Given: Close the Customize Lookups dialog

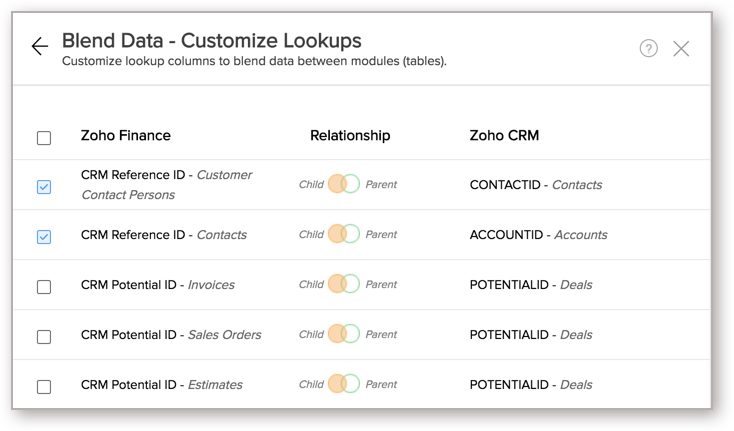Looking at the screenshot, I should [x=681, y=48].
